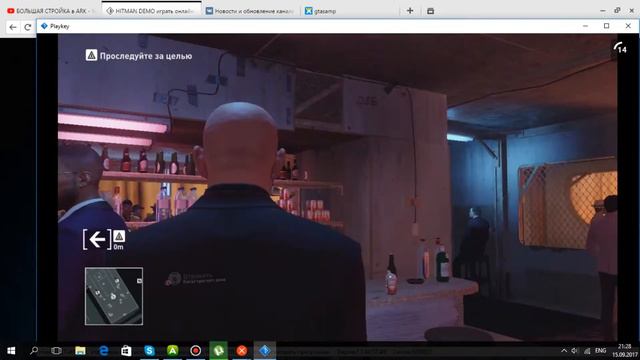The image size is (640, 360).
Task: Open Windows search from the taskbar
Action: click(x=34, y=351)
